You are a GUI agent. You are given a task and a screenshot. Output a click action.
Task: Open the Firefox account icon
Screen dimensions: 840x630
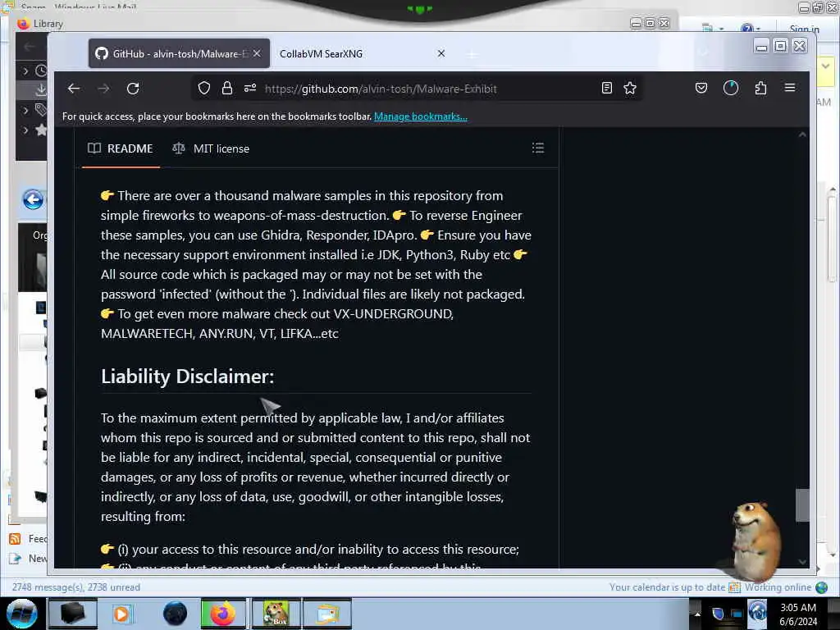pos(731,89)
